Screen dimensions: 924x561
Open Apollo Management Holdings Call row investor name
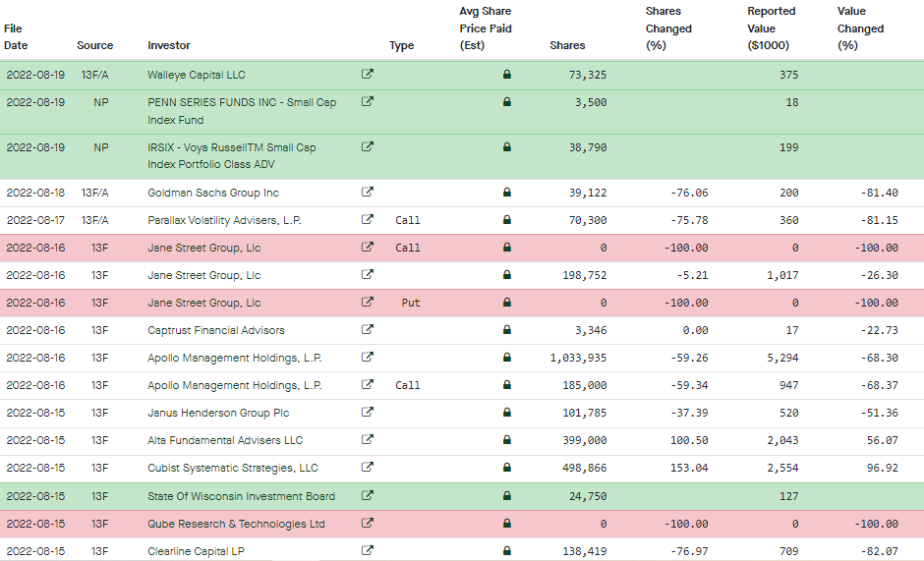(x=235, y=385)
